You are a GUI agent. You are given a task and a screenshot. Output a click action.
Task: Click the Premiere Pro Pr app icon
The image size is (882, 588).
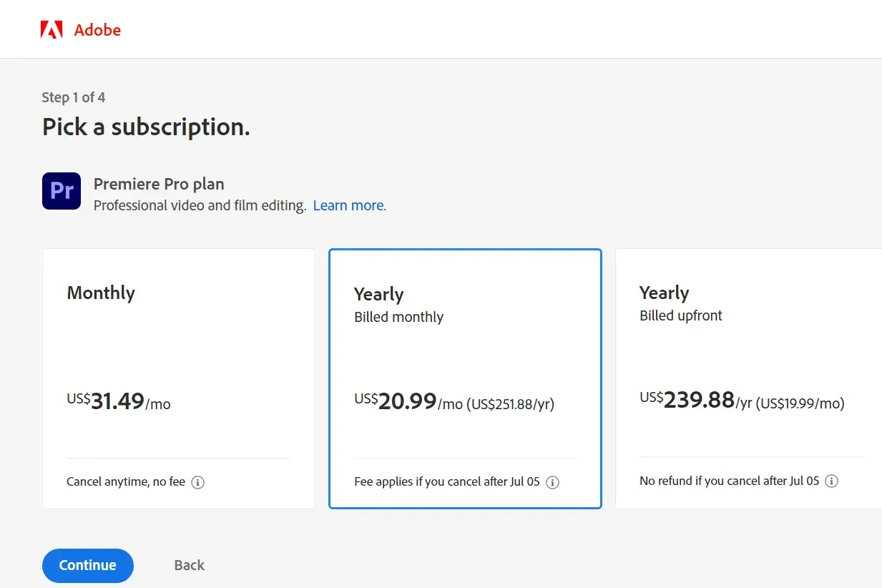62,190
